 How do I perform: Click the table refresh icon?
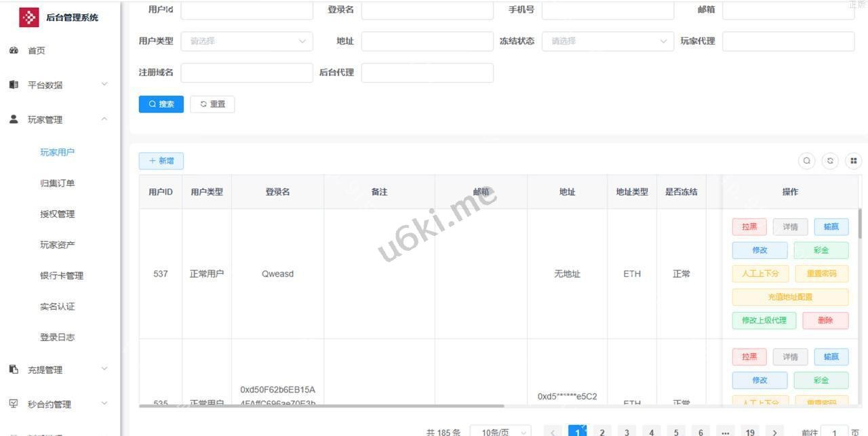coord(830,161)
